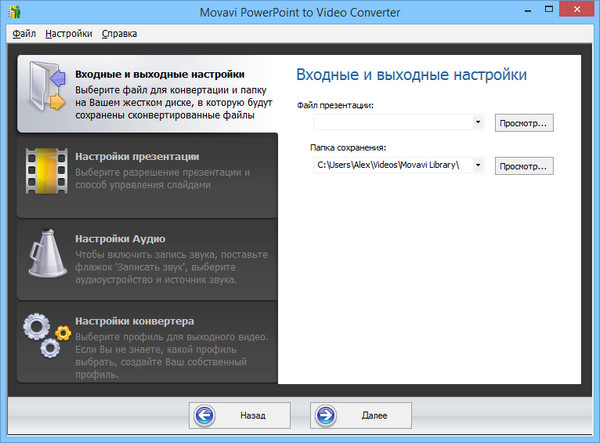Open the Справка menu
The width and height of the screenshot is (600, 443).
click(118, 34)
